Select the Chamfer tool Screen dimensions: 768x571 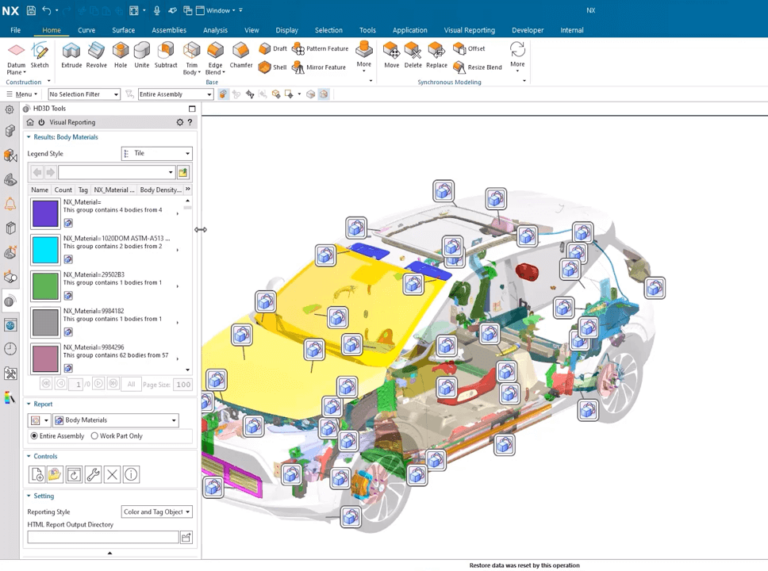(x=241, y=55)
